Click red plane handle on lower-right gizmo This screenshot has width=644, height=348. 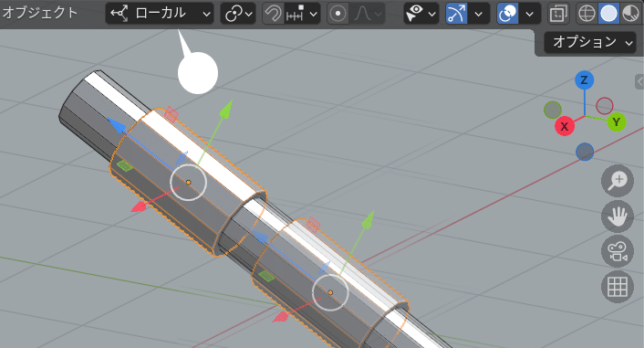[313, 225]
